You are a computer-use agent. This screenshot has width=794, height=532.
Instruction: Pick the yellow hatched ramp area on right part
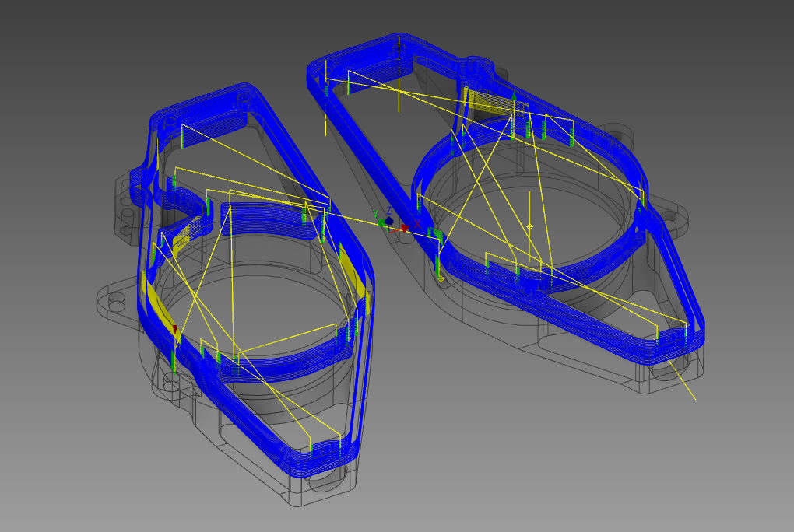tap(487, 100)
